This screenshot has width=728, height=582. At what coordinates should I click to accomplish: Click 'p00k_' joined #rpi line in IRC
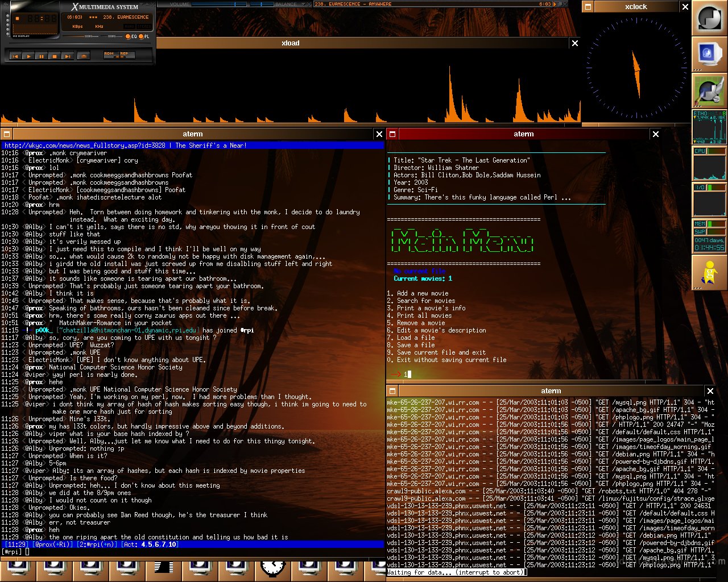click(x=127, y=330)
